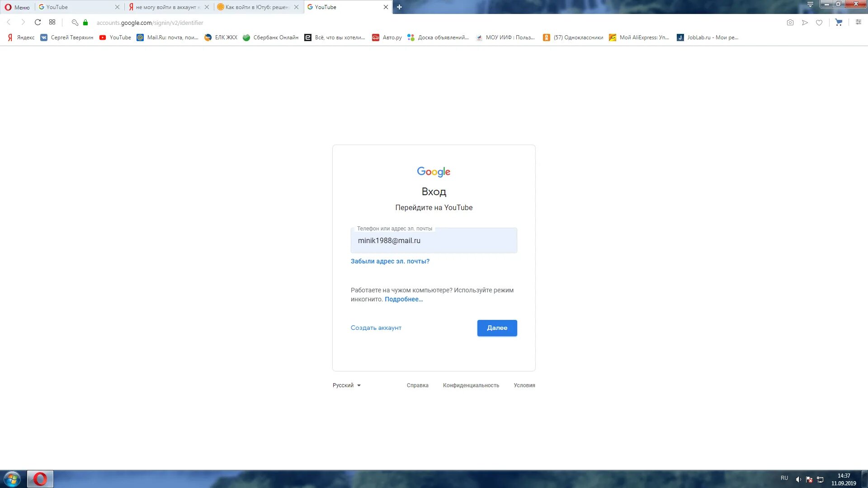Select the email input field
This screenshot has height=488, width=868.
point(434,240)
